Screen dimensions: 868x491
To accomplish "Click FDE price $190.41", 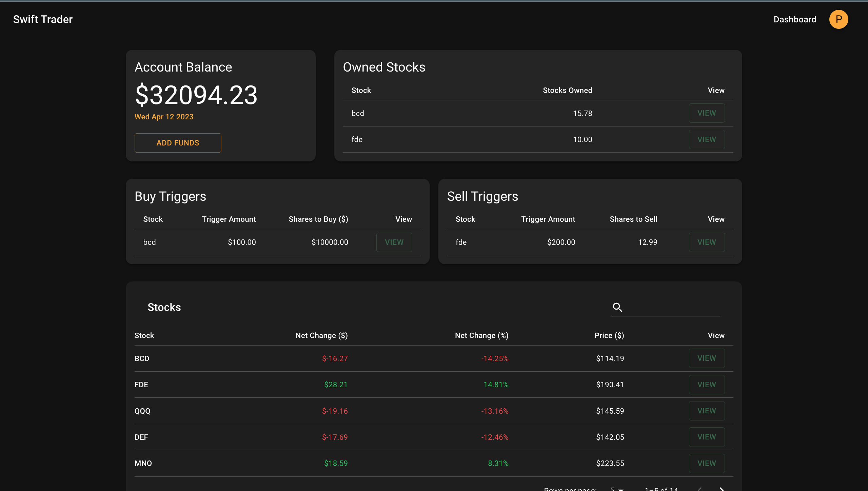I will click(x=610, y=385).
